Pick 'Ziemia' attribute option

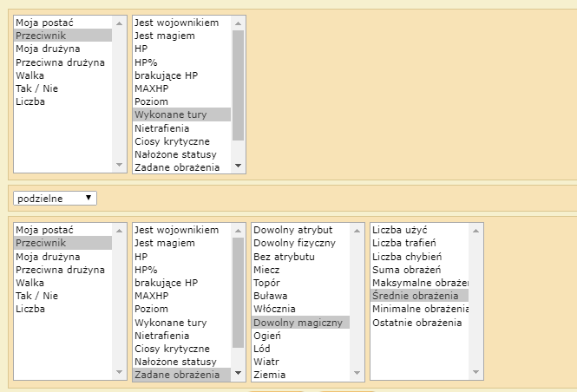tap(300, 375)
